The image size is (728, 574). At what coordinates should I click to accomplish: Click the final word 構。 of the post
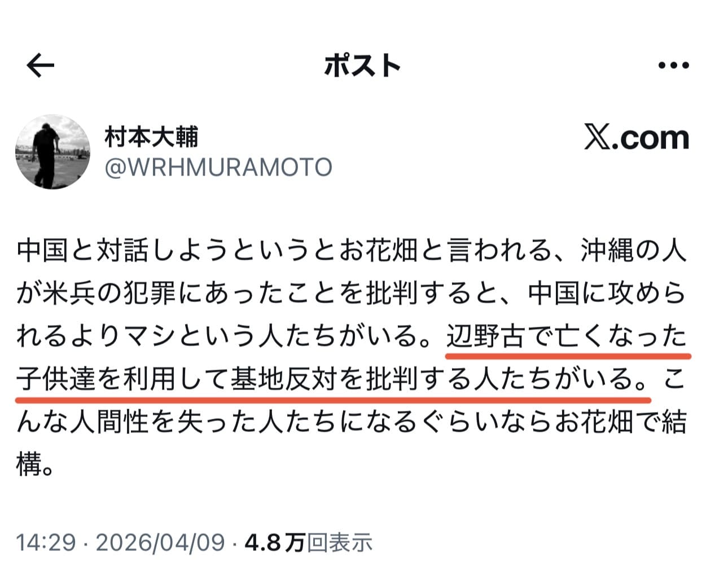point(36,465)
